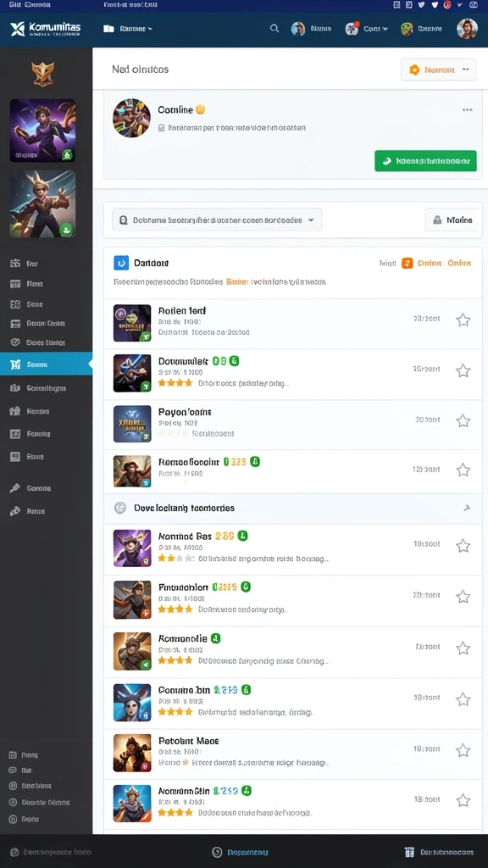Image resolution: width=488 pixels, height=868 pixels.
Task: Expand the filter dropdown with search icon
Action: coord(217,220)
